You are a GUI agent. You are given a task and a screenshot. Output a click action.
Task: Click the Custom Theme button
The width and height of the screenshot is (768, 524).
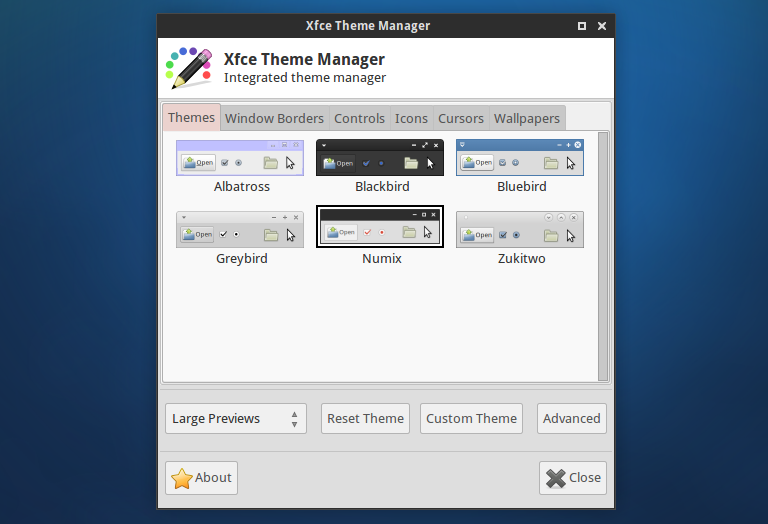tap(471, 419)
